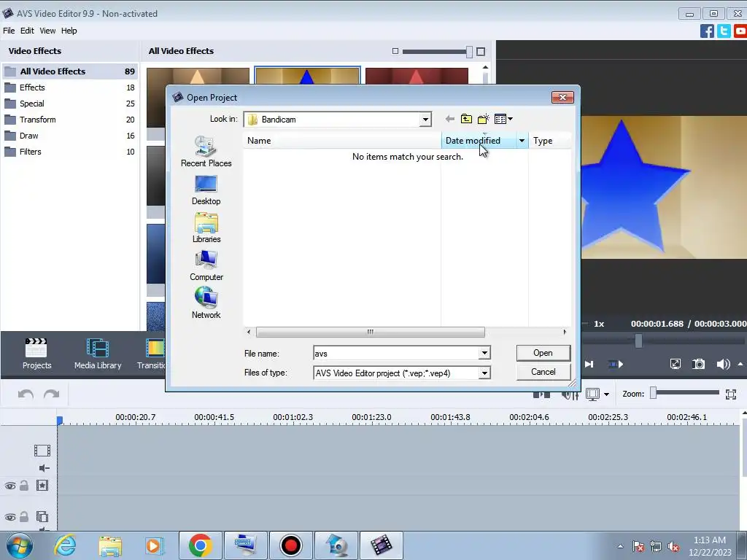Click the file list scroll right arrow

click(x=565, y=332)
